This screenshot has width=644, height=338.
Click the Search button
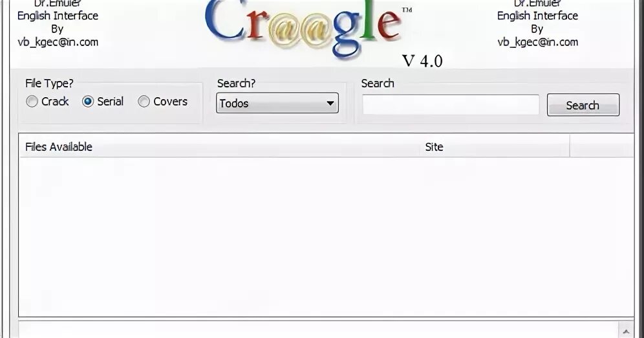583,105
